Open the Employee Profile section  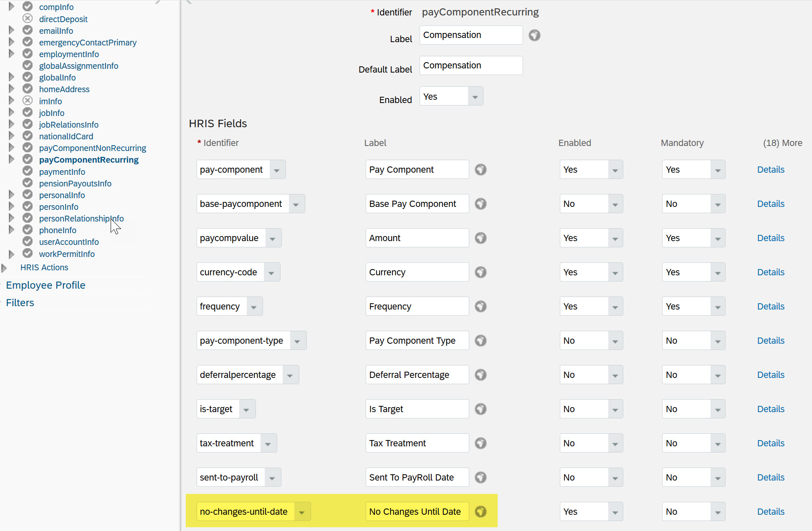pos(46,285)
